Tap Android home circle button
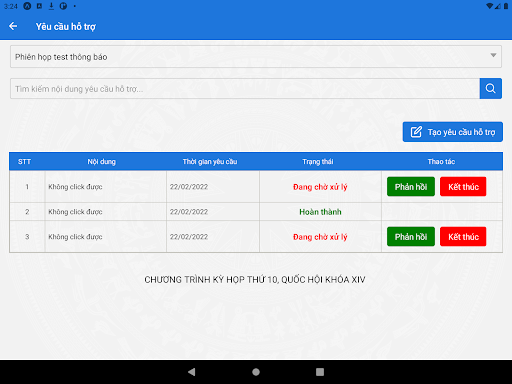 point(256,372)
